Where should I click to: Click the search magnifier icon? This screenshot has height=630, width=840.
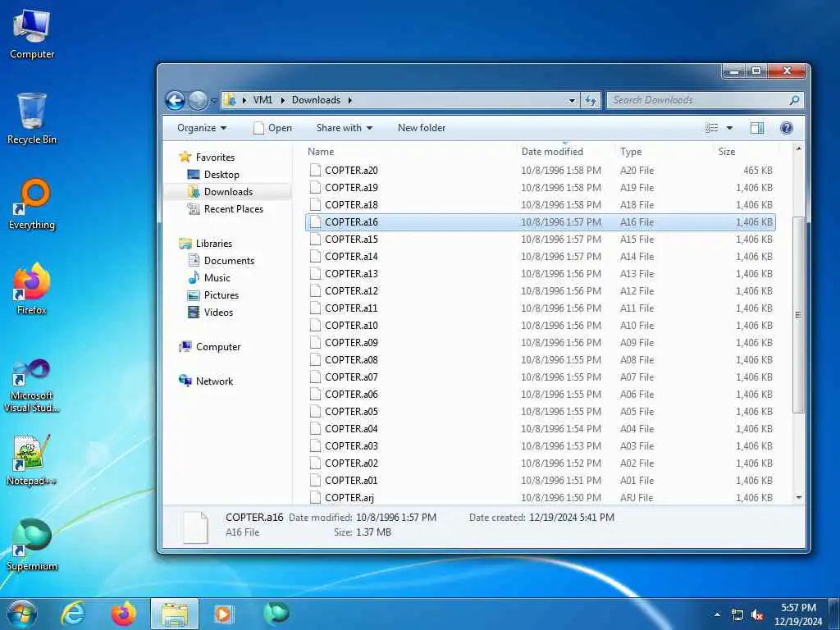point(794,100)
